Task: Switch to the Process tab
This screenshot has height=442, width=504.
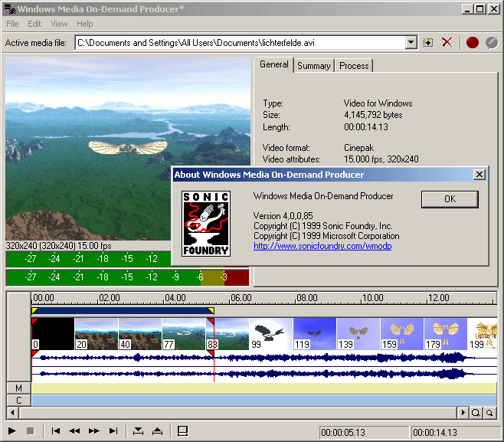Action: 354,66
